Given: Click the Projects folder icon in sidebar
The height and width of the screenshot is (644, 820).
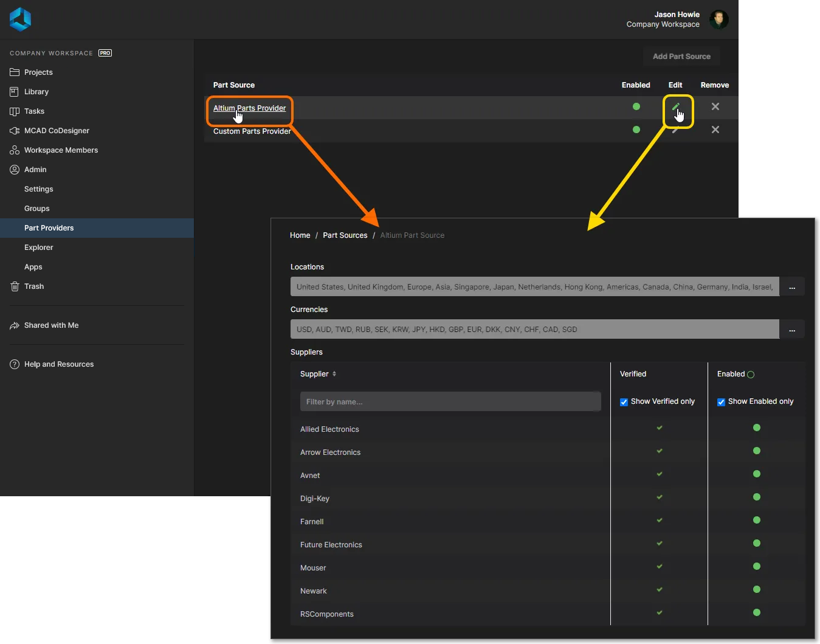Looking at the screenshot, I should click(15, 72).
